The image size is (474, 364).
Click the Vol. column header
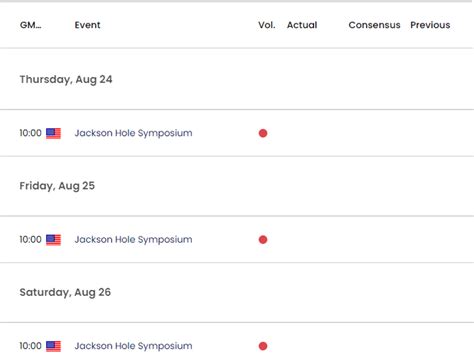[267, 25]
